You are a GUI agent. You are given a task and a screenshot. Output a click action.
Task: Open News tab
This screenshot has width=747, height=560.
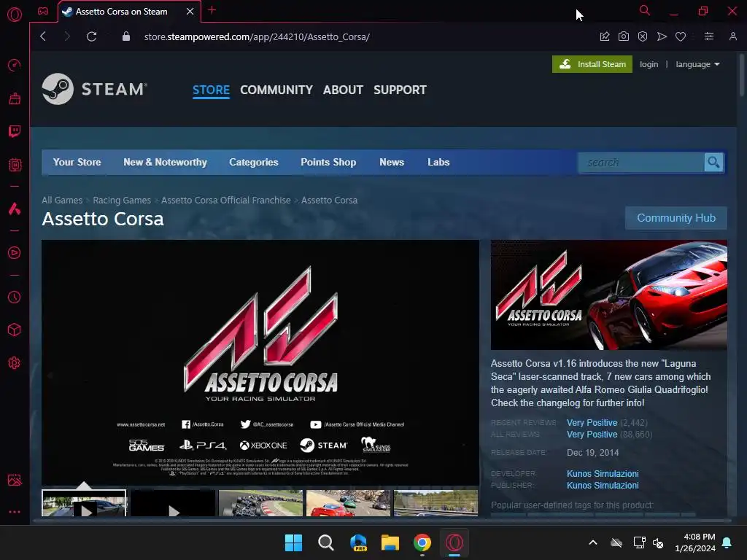click(x=392, y=163)
